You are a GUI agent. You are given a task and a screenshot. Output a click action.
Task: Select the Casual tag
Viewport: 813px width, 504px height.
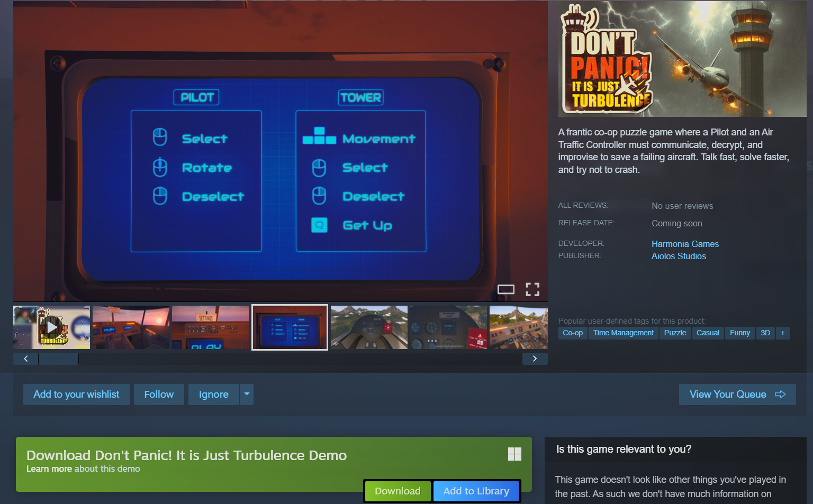click(708, 333)
